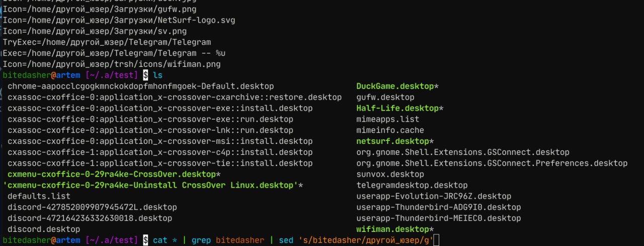Click the Icon line with NetSurf-logo.svg
Screen dimensions: 644x246
[119, 20]
